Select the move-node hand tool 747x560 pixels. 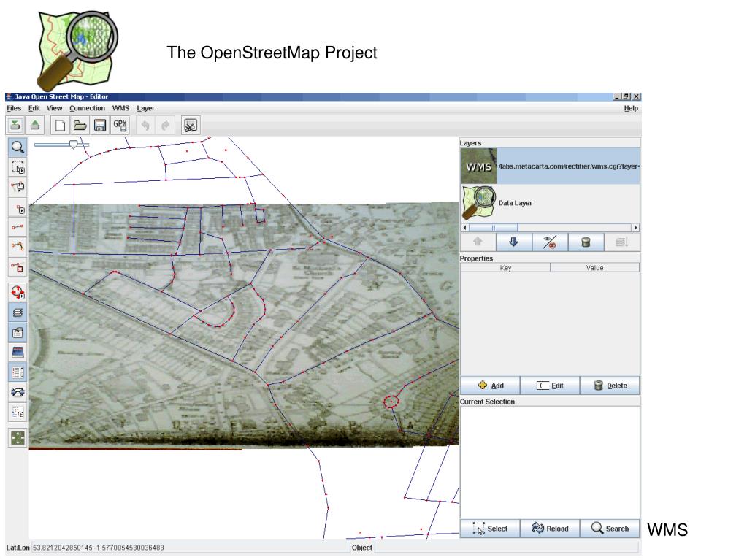click(18, 187)
